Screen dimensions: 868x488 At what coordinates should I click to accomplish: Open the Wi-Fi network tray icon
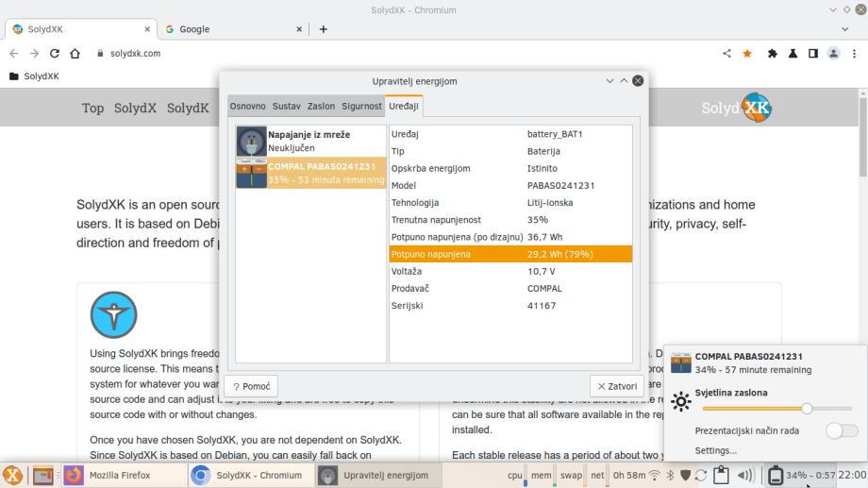tap(655, 476)
